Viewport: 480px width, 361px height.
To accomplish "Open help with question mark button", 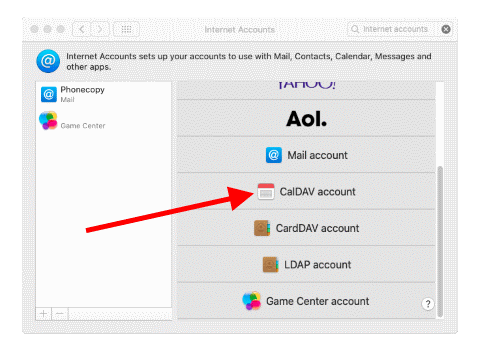I will tap(428, 304).
